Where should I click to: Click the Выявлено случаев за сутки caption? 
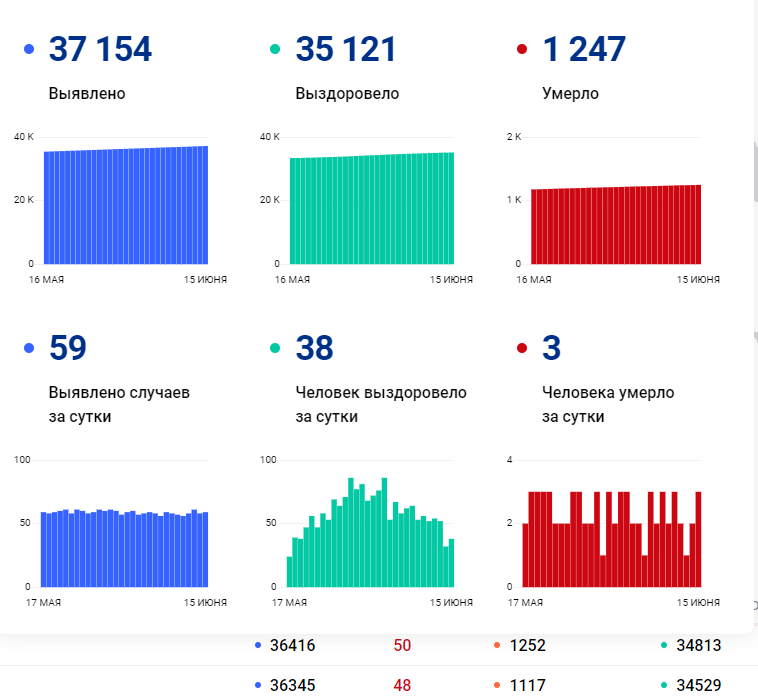click(119, 404)
